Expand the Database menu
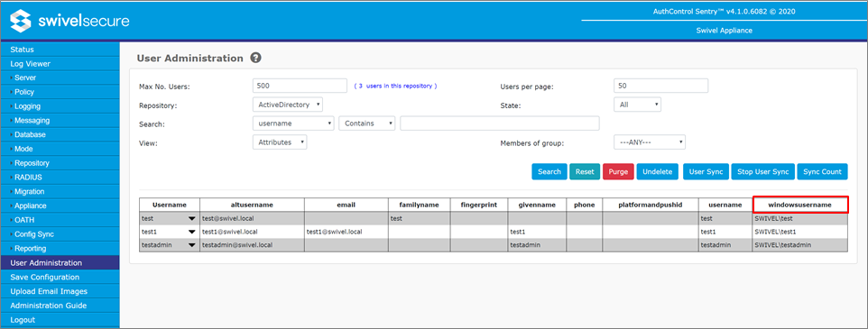Viewport: 868px width, 329px height. coord(60,134)
